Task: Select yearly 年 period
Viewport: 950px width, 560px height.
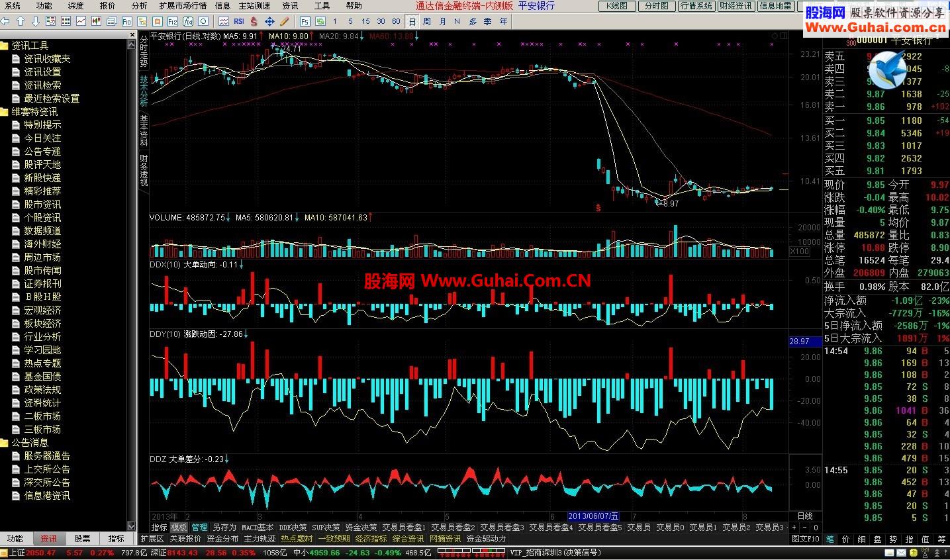Action: coord(503,21)
